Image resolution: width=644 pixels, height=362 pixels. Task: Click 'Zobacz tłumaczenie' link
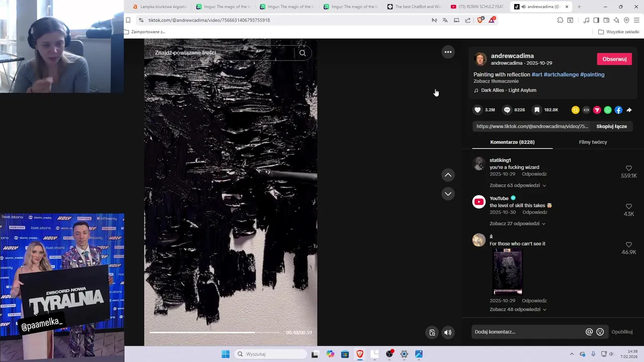496,81
